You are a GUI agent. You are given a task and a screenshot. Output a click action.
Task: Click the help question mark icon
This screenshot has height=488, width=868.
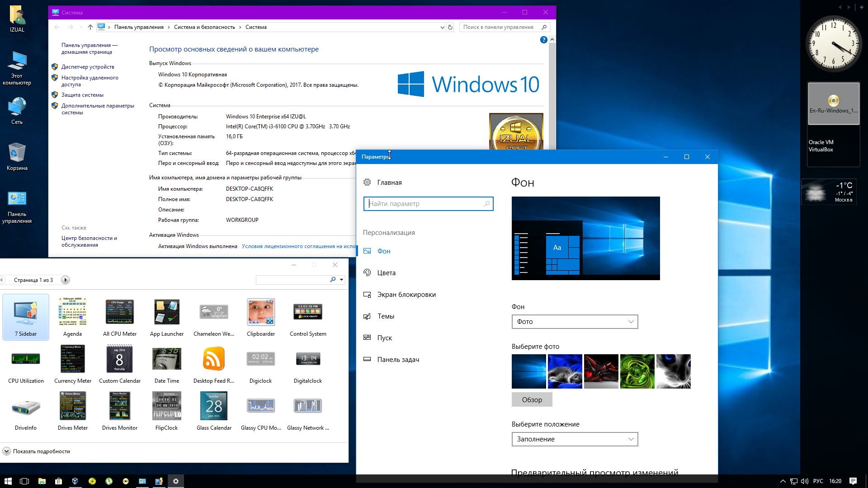click(x=543, y=40)
